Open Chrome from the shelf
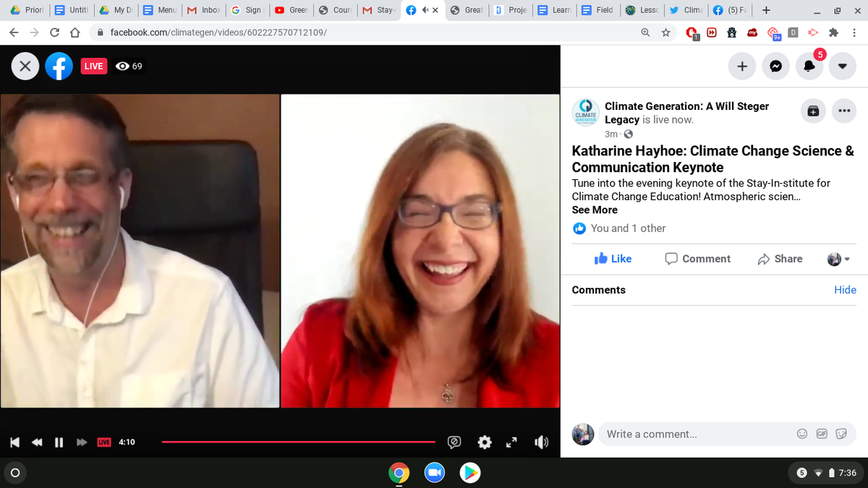The width and height of the screenshot is (868, 488). click(x=398, y=473)
